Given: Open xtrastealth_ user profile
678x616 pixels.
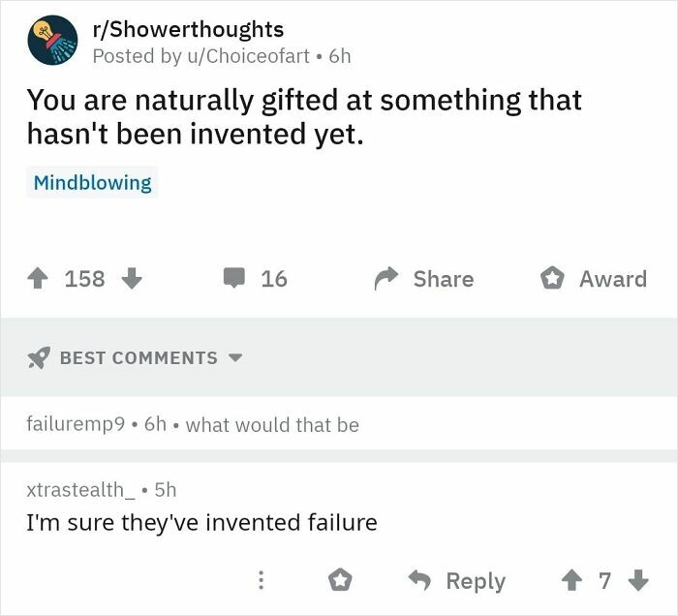Looking at the screenshot, I should click(x=77, y=489).
